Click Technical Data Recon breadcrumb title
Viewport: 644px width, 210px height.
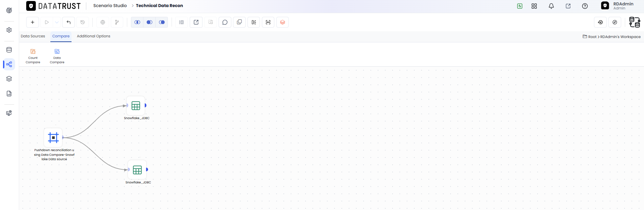[x=159, y=6]
